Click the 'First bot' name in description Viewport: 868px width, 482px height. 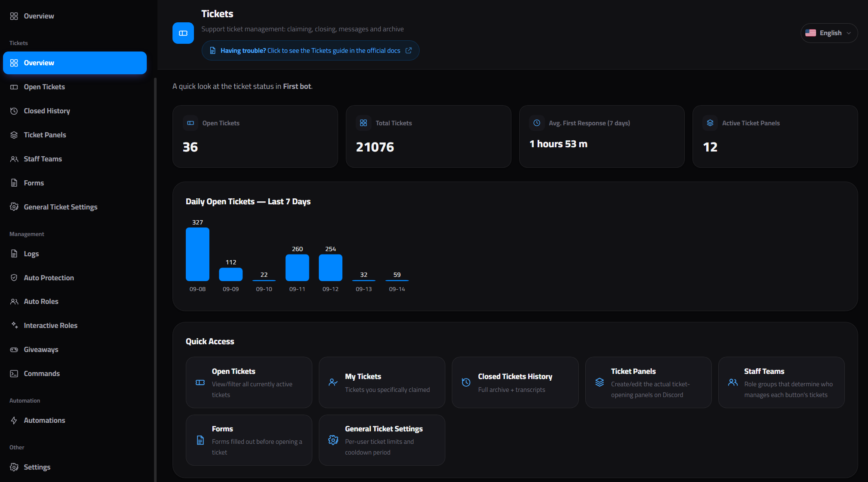(297, 86)
